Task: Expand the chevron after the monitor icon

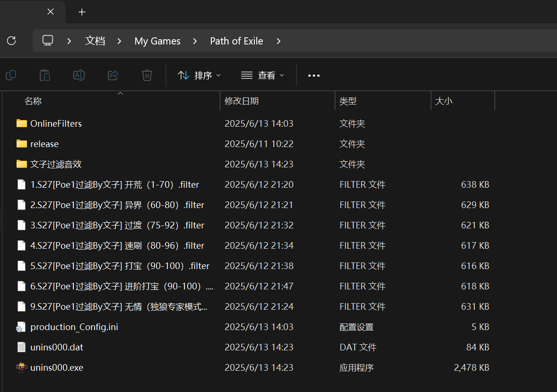Action: [x=69, y=41]
